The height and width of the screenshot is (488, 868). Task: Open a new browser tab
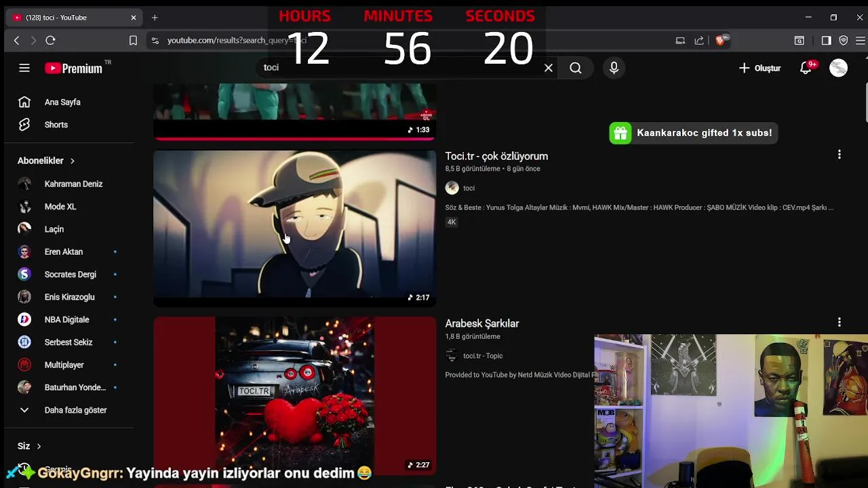coord(155,18)
